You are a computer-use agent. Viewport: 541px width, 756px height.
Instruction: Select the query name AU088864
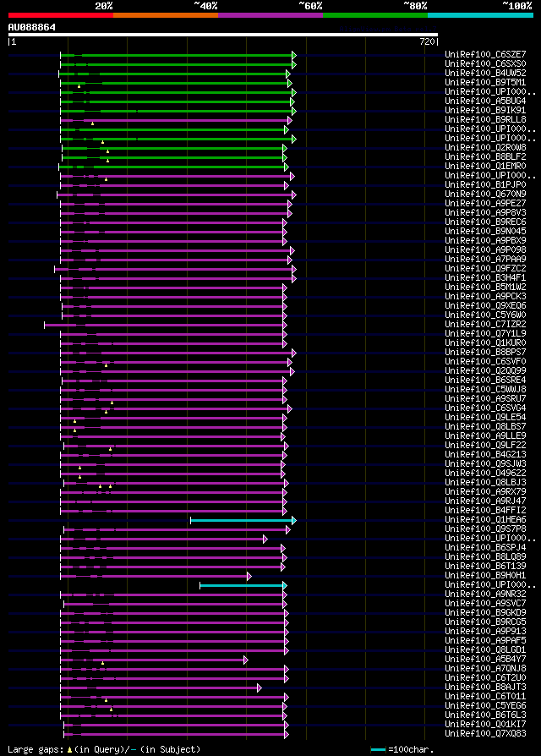pyautogui.click(x=32, y=27)
